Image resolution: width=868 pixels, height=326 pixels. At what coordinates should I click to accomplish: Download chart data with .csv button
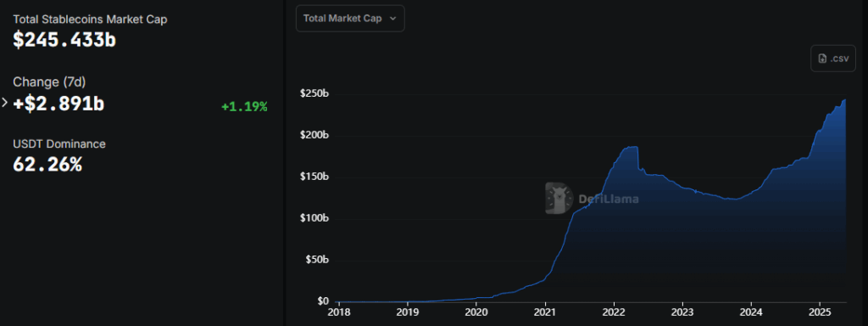(x=832, y=59)
